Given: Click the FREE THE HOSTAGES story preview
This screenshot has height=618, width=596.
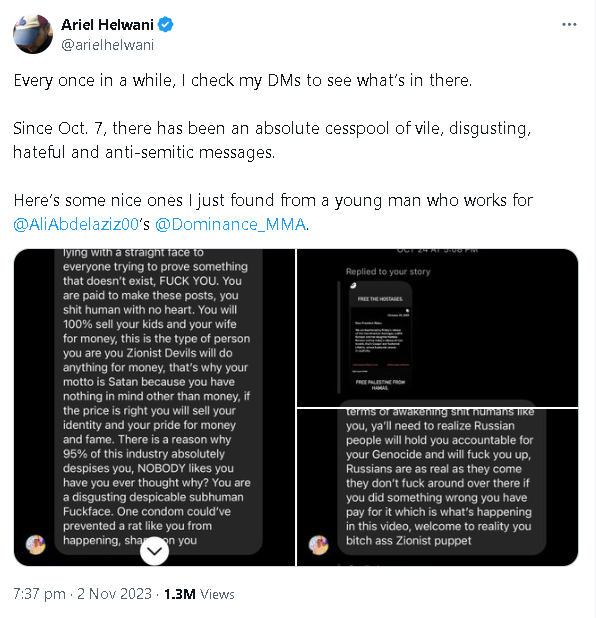Looking at the screenshot, I should 380,336.
